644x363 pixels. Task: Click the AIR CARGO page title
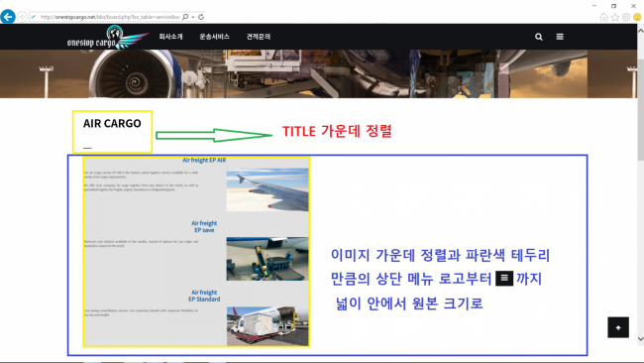point(112,123)
